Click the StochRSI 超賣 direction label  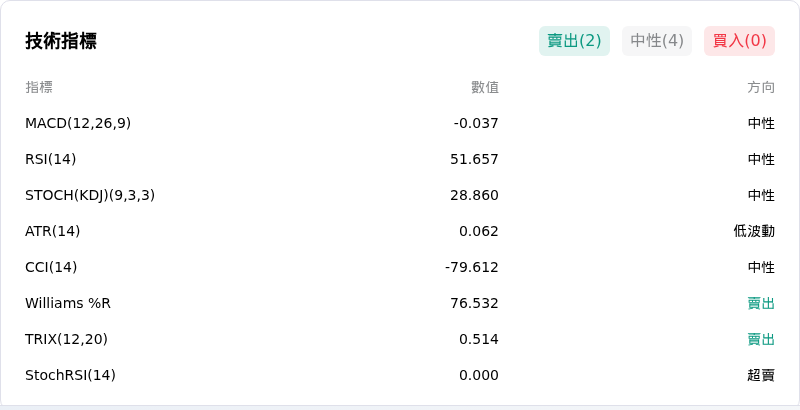761,375
